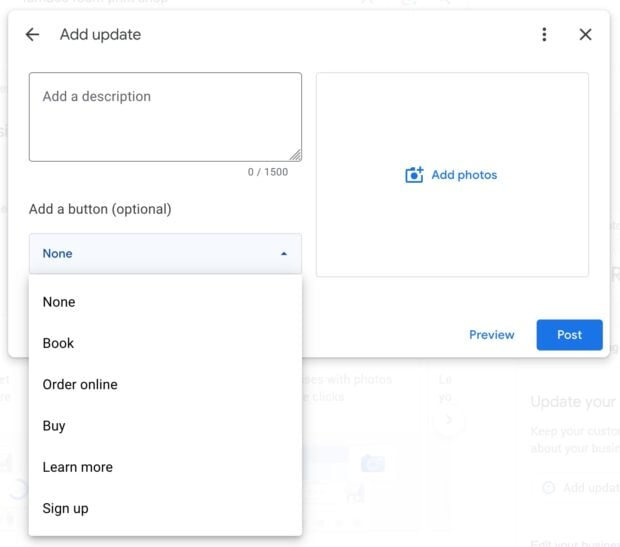Open the three-dot more options menu
This screenshot has height=547, width=620.
coord(544,35)
